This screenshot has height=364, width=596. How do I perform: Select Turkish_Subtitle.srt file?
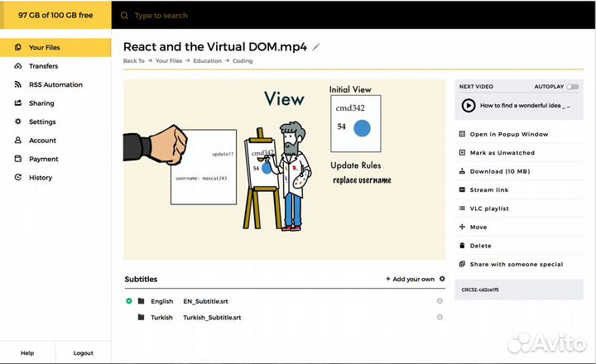click(x=212, y=317)
